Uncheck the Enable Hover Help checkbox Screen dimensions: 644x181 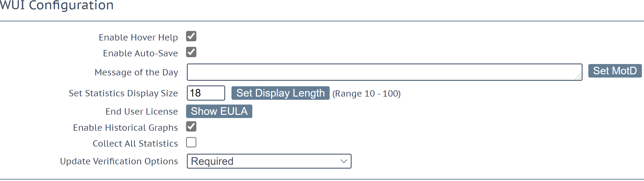[x=191, y=36]
